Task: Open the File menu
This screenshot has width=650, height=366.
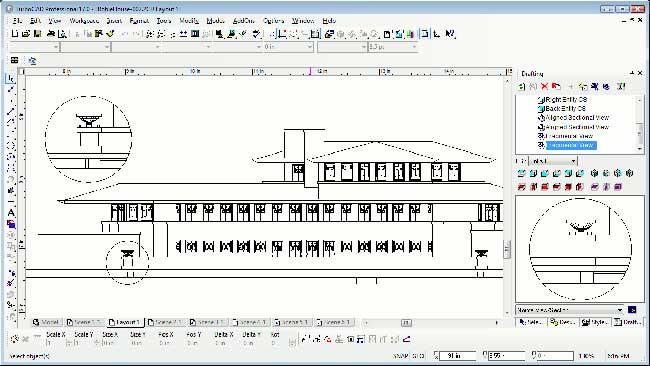Action: click(x=17, y=20)
